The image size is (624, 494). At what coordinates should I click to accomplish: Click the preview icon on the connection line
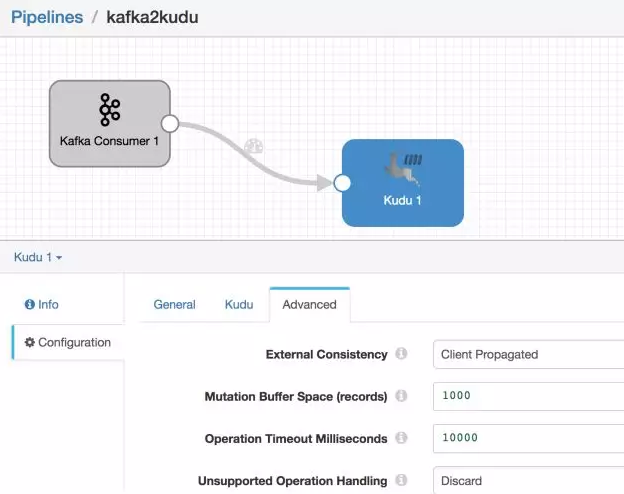click(x=254, y=146)
